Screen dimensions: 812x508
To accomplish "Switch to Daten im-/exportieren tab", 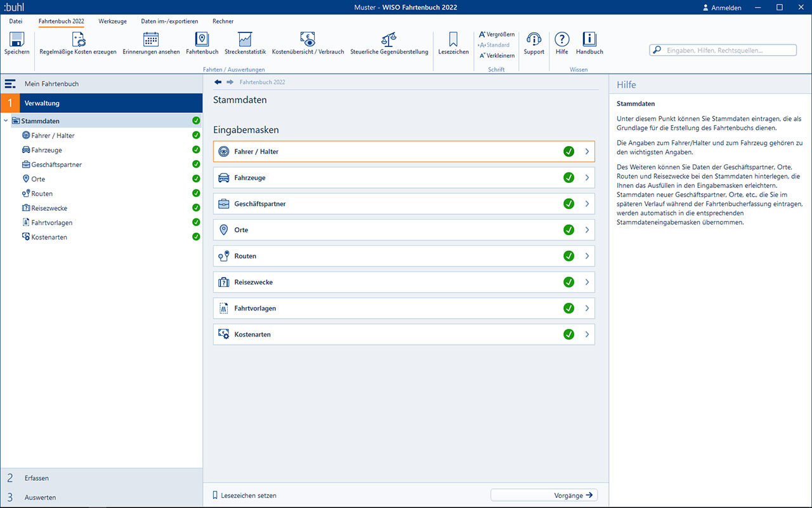I will 169,21.
